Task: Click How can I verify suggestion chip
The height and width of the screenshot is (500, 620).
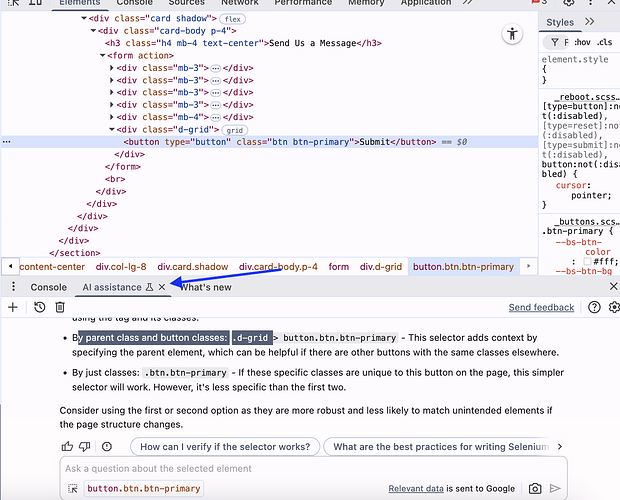Action: pyautogui.click(x=225, y=447)
